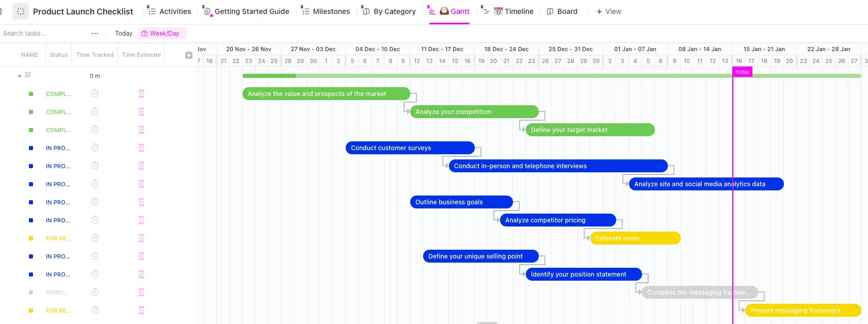The height and width of the screenshot is (324, 868).
Task: Click the add column plus icon
Action: [189, 55]
